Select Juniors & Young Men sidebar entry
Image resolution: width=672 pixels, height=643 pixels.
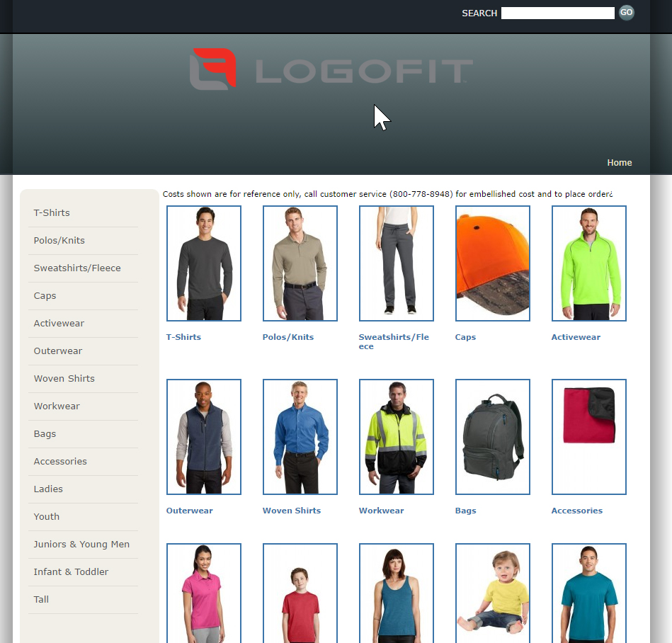(80, 544)
